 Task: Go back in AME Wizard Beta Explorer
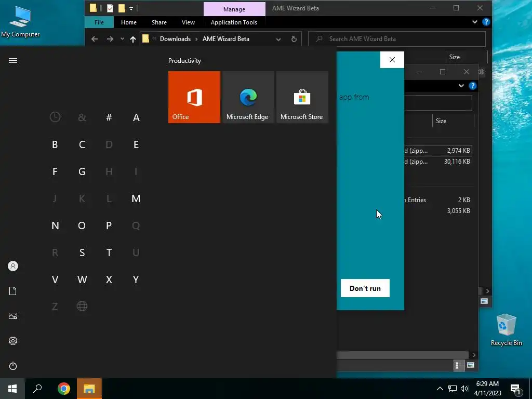(95, 39)
